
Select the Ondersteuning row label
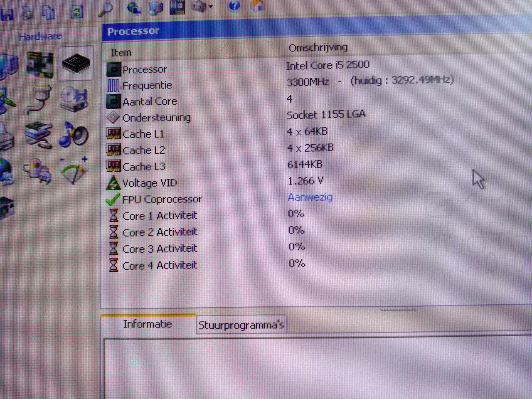pyautogui.click(x=157, y=118)
